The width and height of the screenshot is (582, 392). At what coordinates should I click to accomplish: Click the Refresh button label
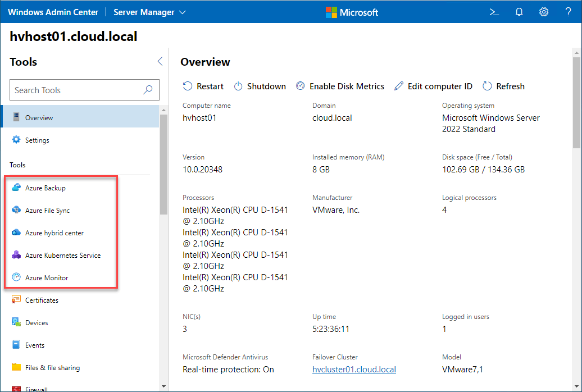tap(510, 86)
